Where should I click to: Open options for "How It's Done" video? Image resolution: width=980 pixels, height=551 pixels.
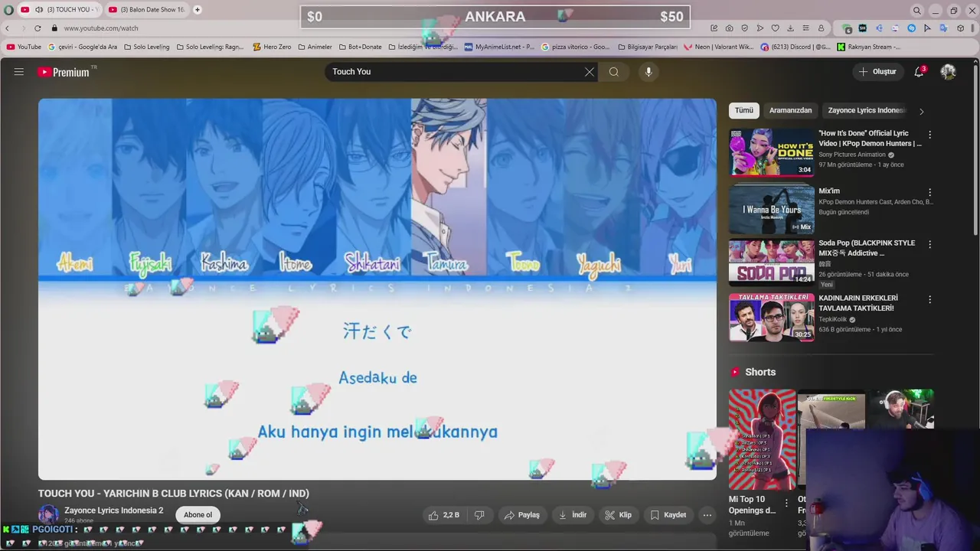pos(930,135)
